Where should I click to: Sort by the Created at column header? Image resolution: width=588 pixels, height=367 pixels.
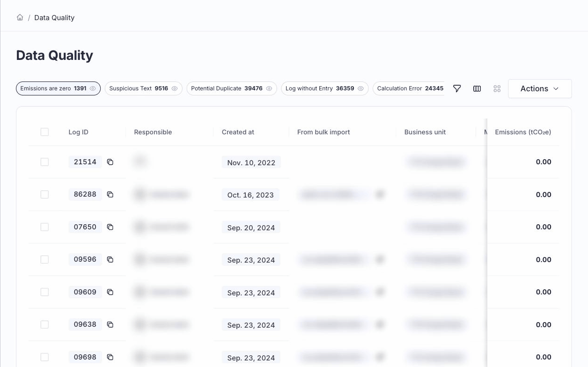click(238, 132)
